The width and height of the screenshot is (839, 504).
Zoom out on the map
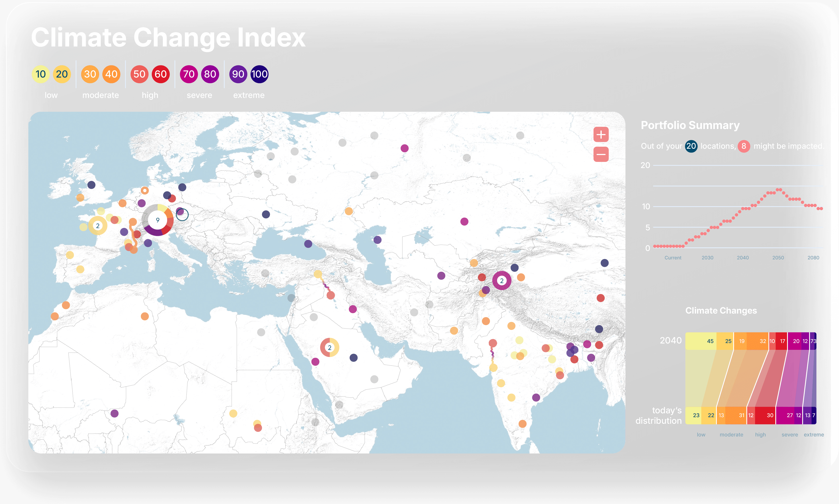(601, 154)
